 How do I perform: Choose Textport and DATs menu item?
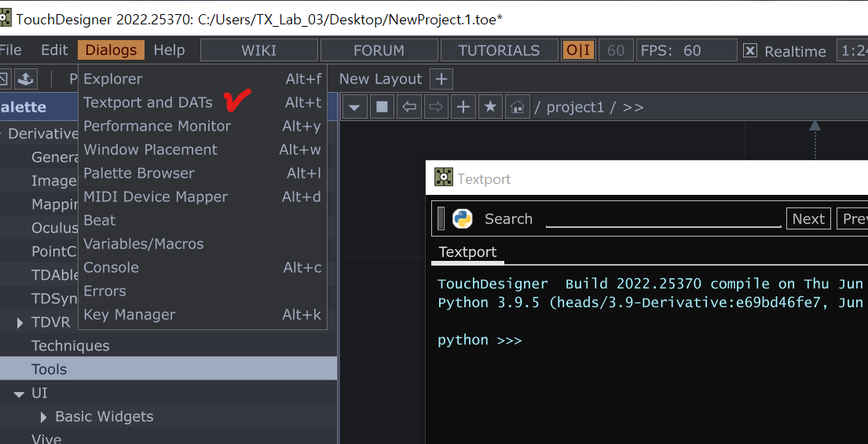pos(203,102)
